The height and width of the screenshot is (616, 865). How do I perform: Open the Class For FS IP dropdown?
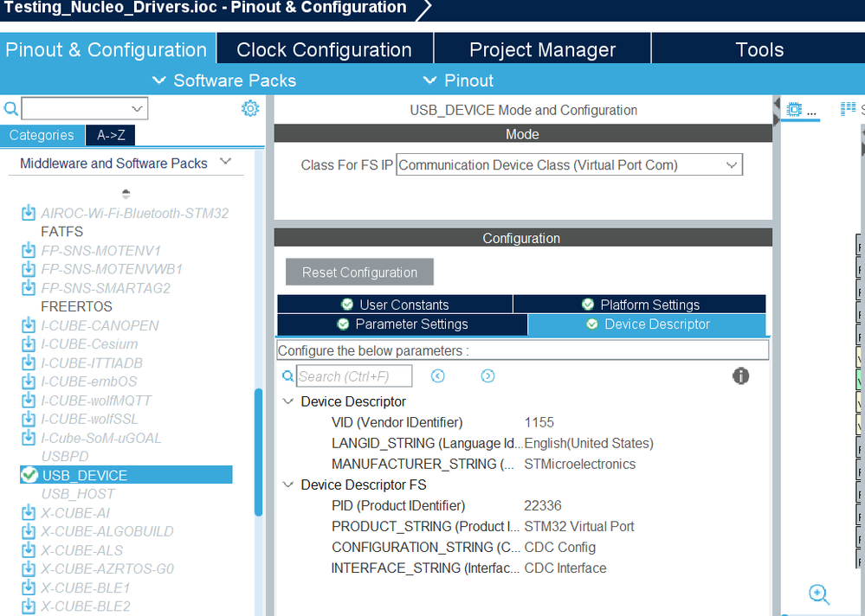coord(570,164)
